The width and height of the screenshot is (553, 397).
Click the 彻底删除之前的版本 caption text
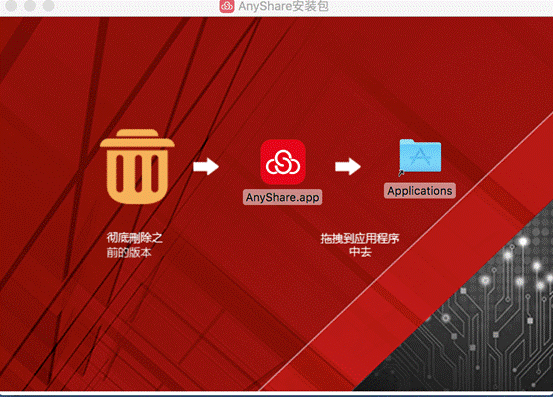(134, 245)
